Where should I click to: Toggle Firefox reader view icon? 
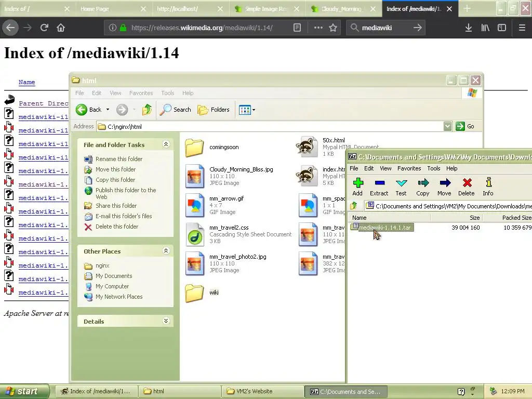[x=297, y=28]
